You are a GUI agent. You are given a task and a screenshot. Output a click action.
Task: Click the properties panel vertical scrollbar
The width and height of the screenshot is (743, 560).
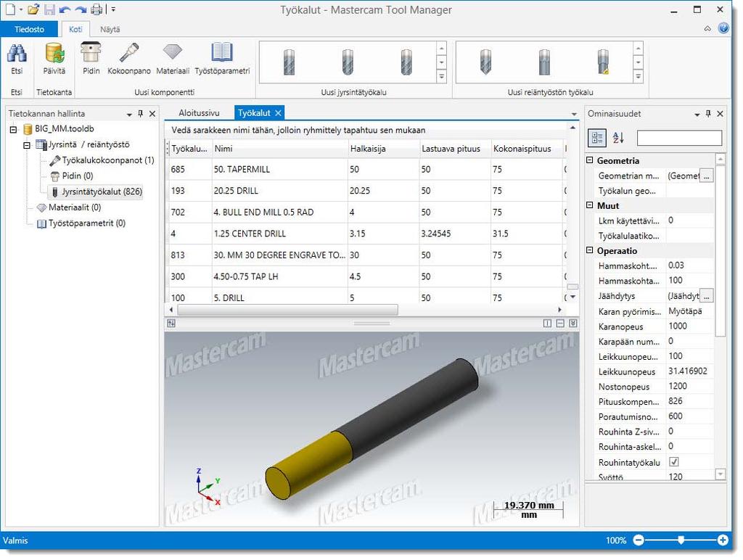720,251
